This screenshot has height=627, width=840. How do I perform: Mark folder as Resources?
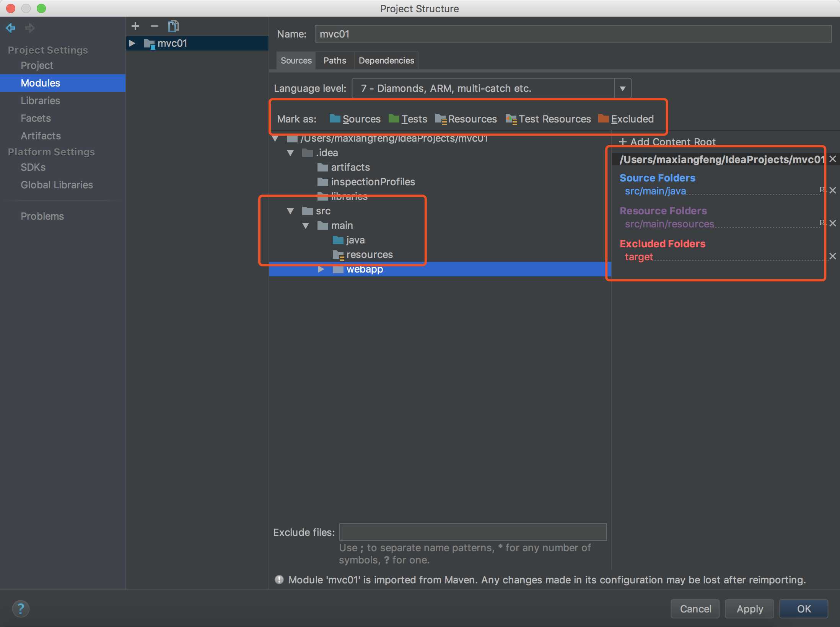(x=466, y=119)
